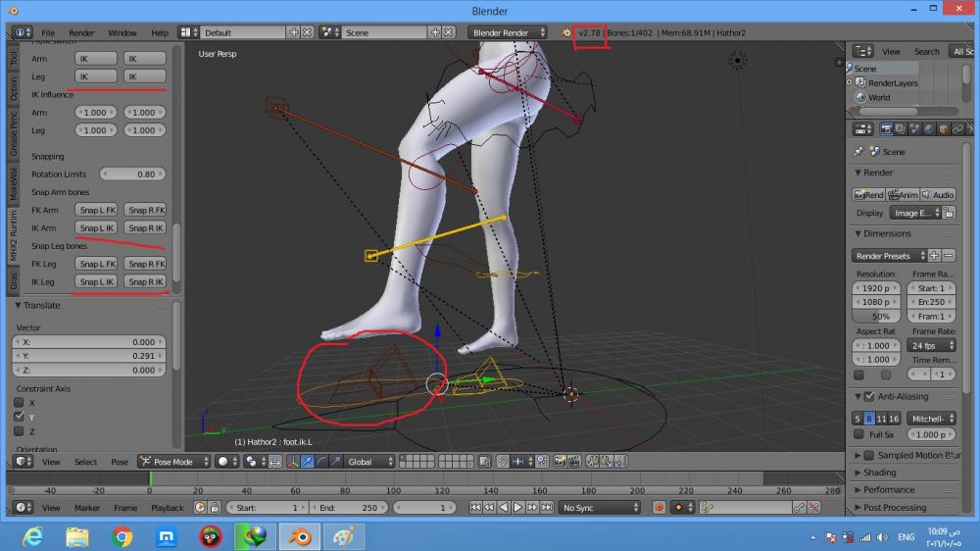Open Internet Explorer from the taskbar

[x=32, y=536]
